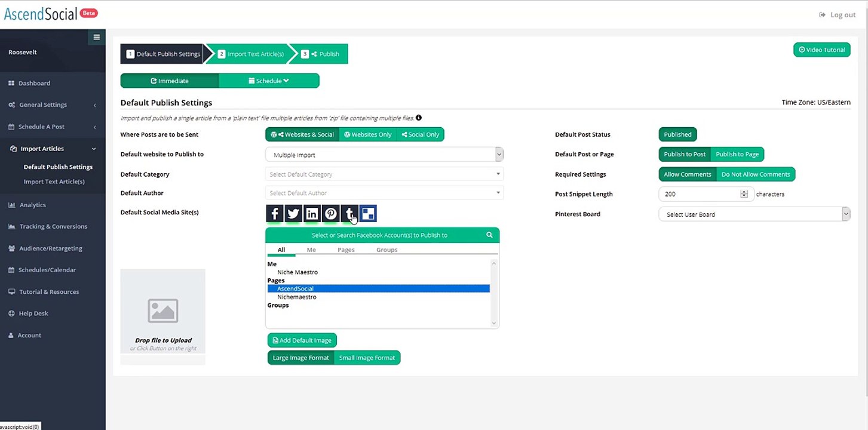868x430 pixels.
Task: Click the Schedule A Post calendar icon
Action: [x=11, y=127]
